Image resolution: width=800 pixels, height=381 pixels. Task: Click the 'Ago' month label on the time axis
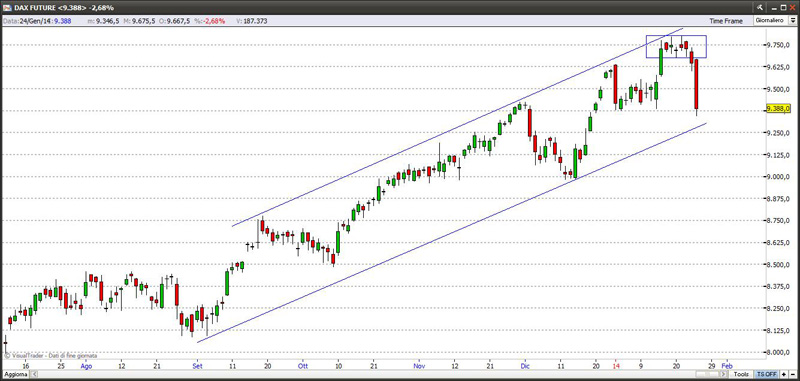point(86,366)
